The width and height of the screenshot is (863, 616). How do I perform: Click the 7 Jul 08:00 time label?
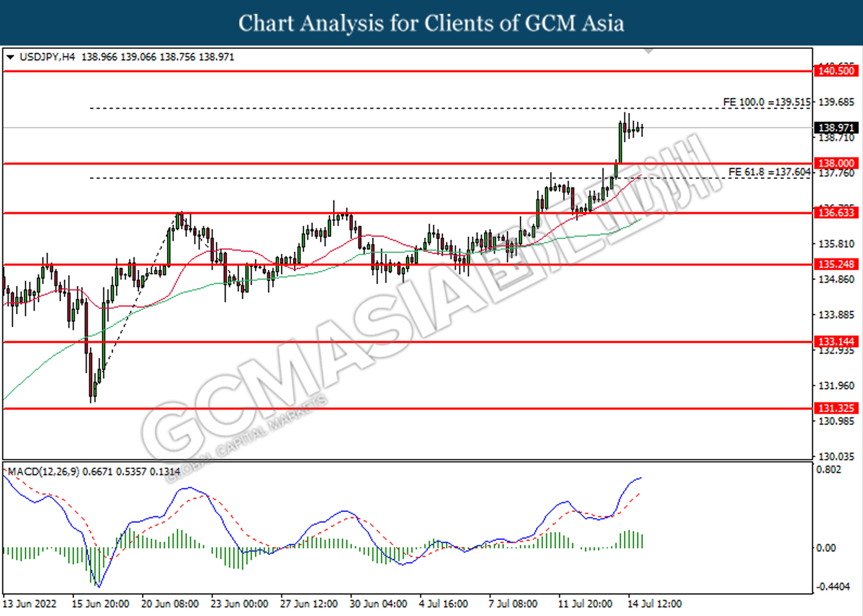pyautogui.click(x=513, y=604)
